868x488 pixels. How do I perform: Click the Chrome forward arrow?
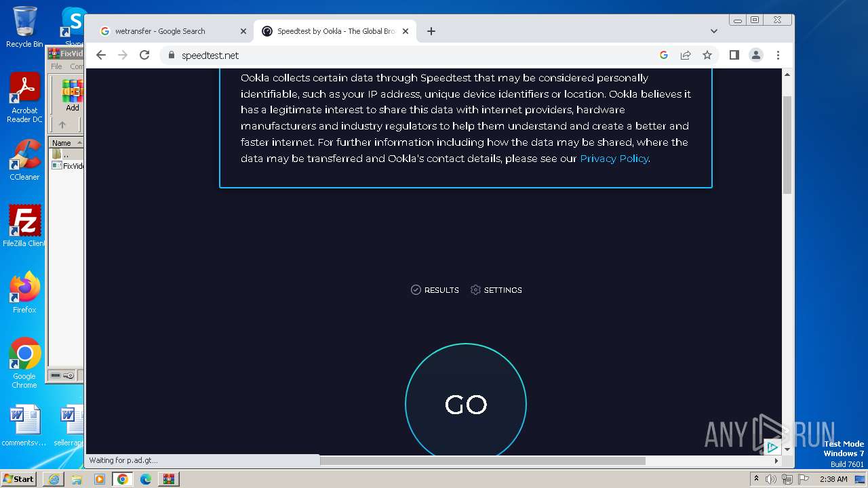[123, 55]
